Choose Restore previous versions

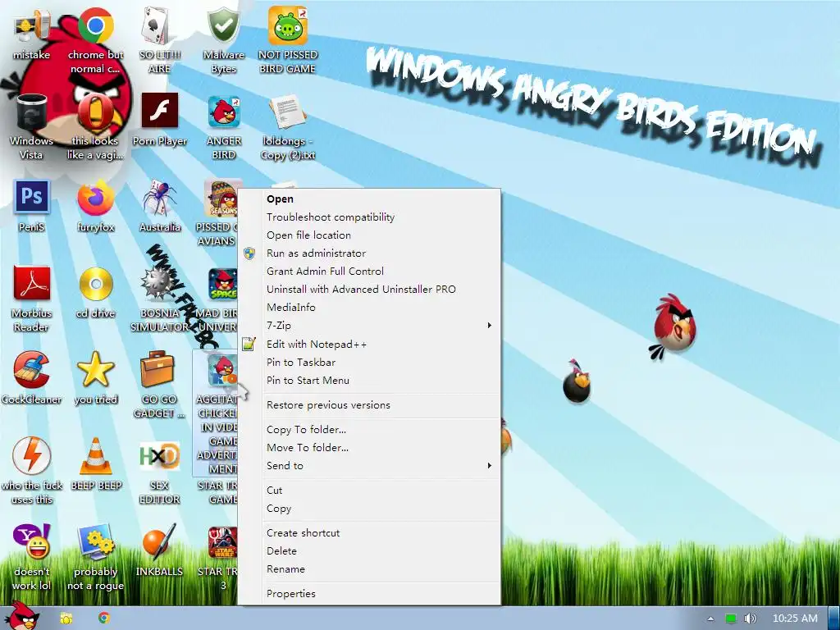[x=369, y=405]
